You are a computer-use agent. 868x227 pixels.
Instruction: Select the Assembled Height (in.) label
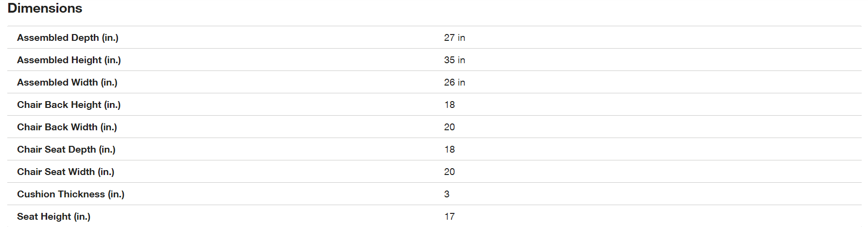point(69,60)
